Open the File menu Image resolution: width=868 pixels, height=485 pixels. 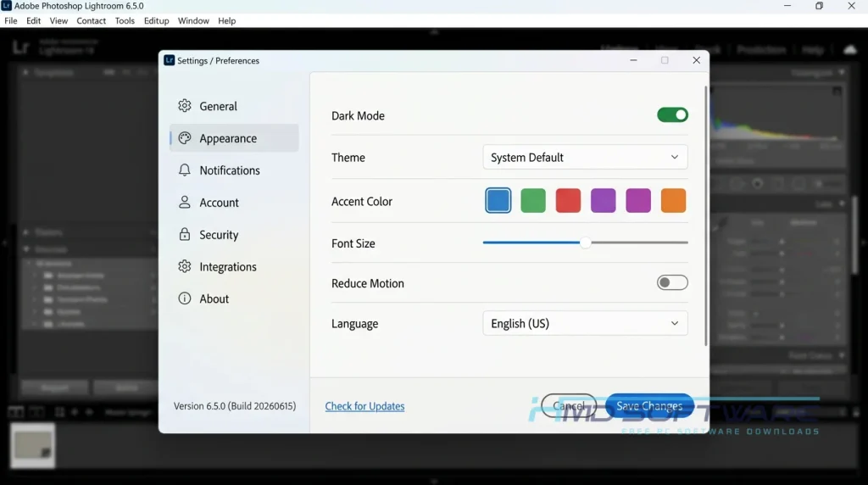click(x=10, y=20)
